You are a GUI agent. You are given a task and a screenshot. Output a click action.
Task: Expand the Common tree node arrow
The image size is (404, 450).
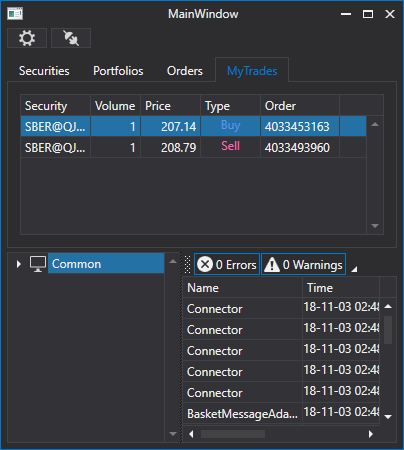pyautogui.click(x=19, y=264)
